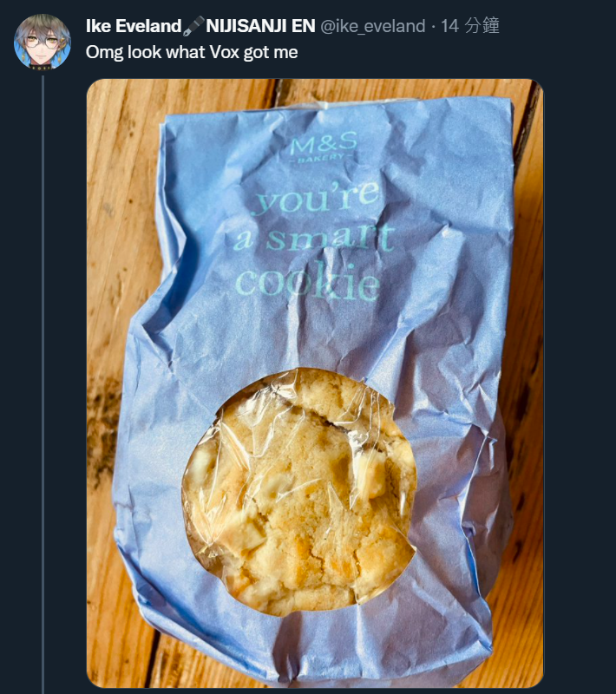Click the word Vox in the tweet text
The image size is (616, 694).
[225, 52]
